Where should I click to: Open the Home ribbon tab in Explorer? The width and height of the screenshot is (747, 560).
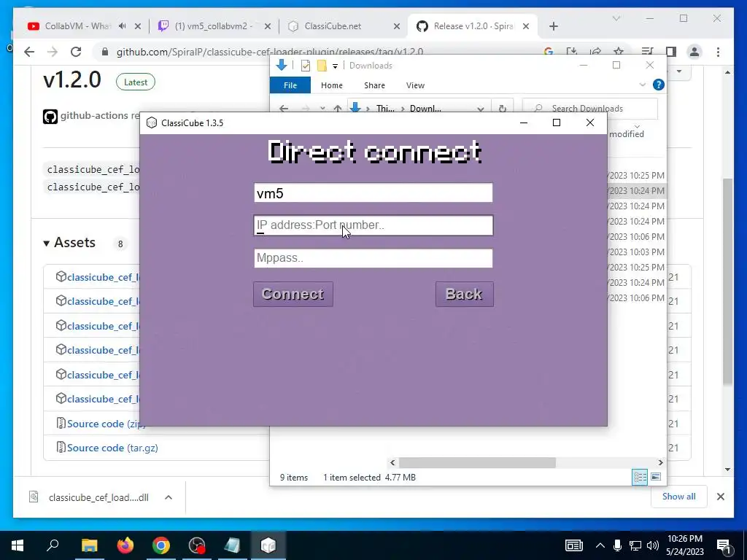point(332,85)
